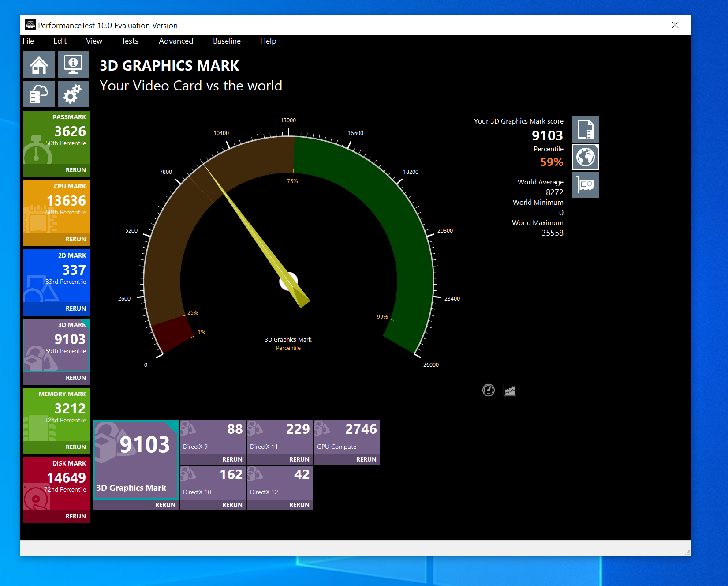Click the 9103 score under Your 3D Graphics Mark

click(547, 135)
